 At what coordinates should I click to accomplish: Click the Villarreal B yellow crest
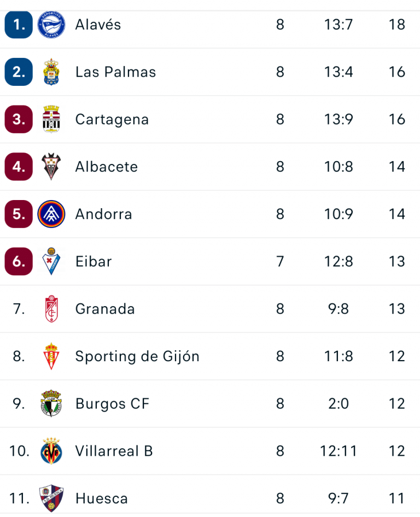click(x=51, y=451)
